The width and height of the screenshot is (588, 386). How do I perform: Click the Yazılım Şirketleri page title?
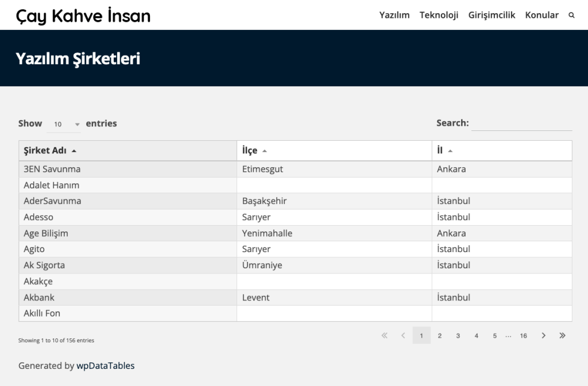click(x=78, y=59)
